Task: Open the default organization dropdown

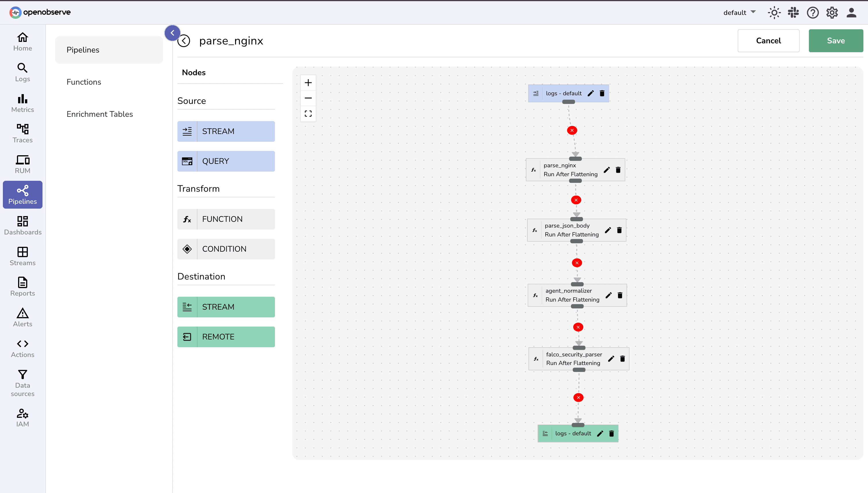Action: [x=739, y=13]
